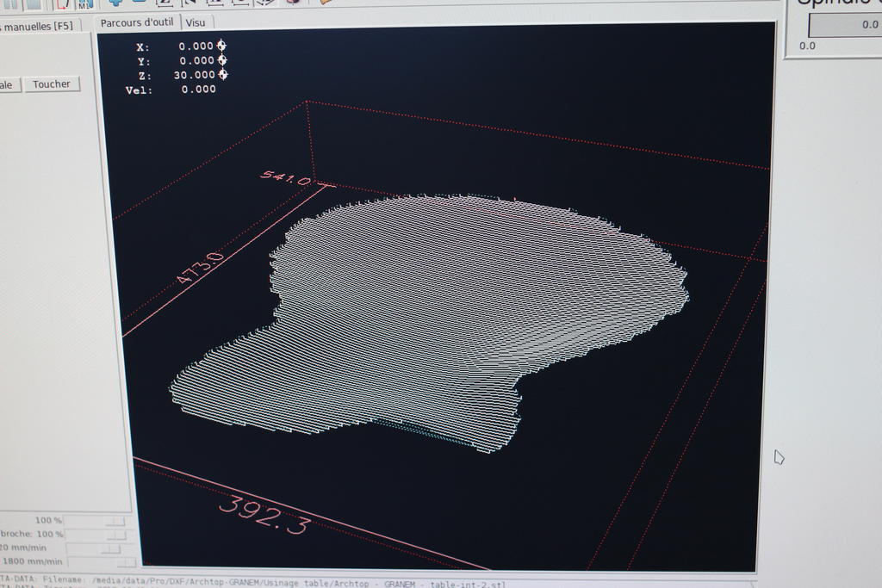Viewport: 882px width, 588px height.
Task: Click the 20 mm/min jog speed slider
Action: [x=96, y=548]
